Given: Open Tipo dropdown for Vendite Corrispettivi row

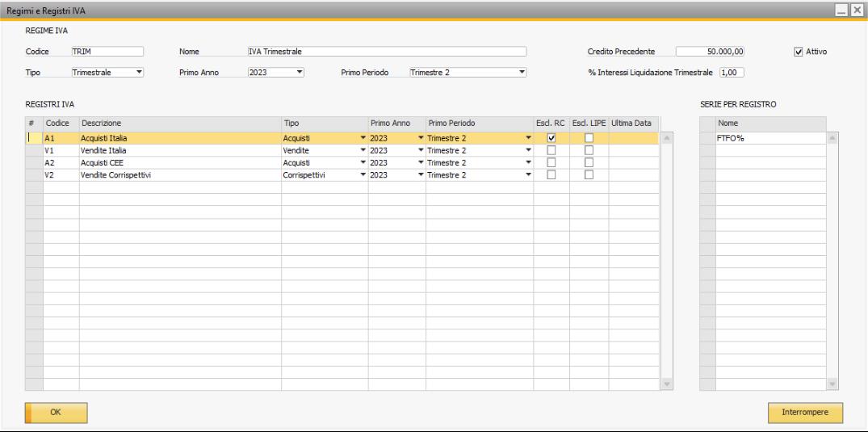Looking at the screenshot, I should [x=363, y=174].
